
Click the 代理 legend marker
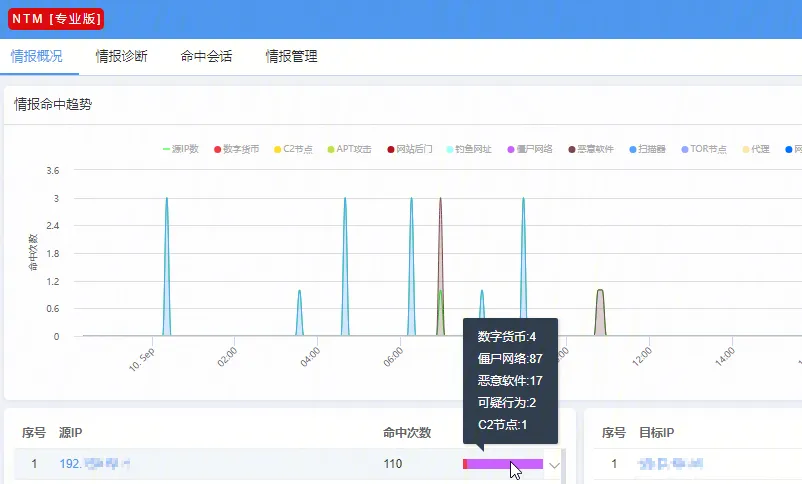coord(755,149)
